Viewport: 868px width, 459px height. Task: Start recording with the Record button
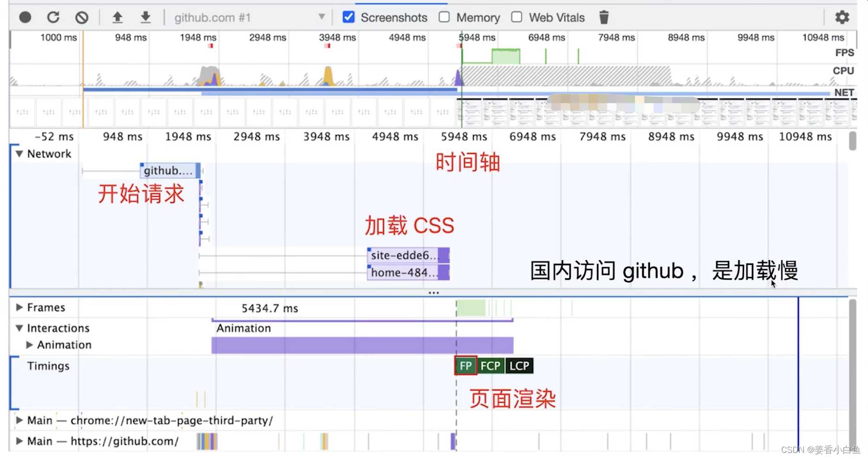click(25, 18)
